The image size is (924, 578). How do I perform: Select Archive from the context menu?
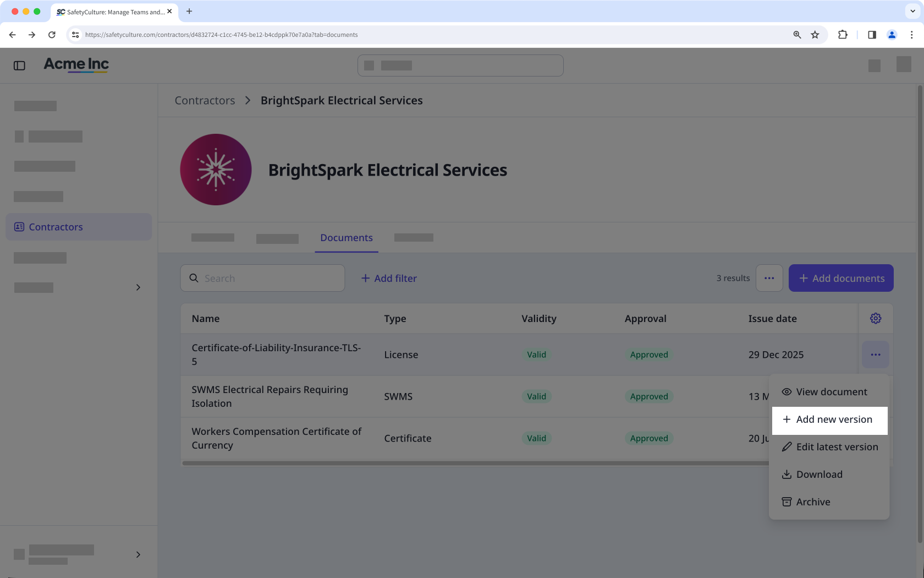point(829,502)
